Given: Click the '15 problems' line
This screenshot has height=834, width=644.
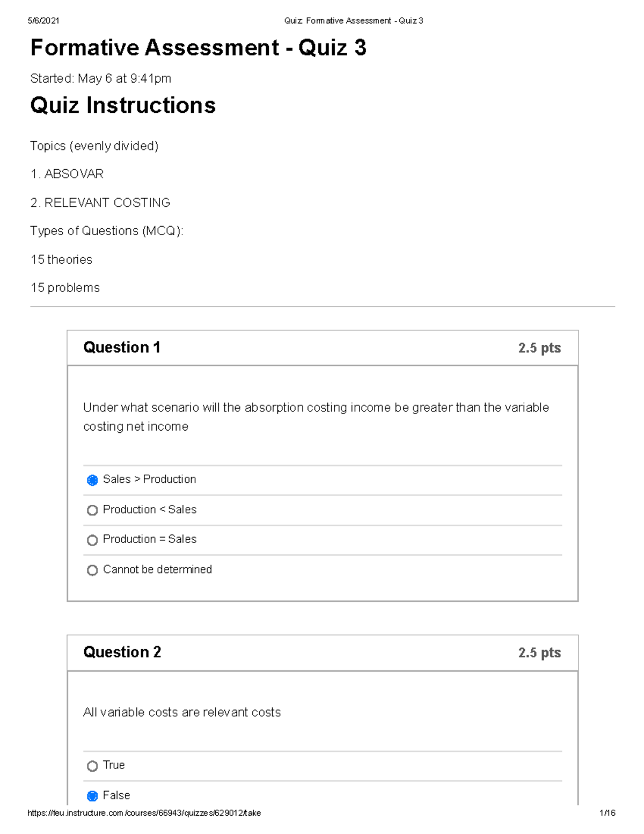Looking at the screenshot, I should pyautogui.click(x=65, y=287).
